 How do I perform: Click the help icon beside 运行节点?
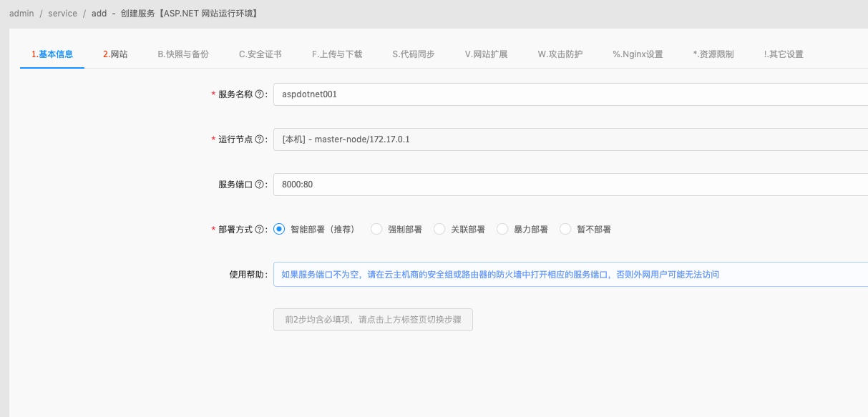pos(258,138)
